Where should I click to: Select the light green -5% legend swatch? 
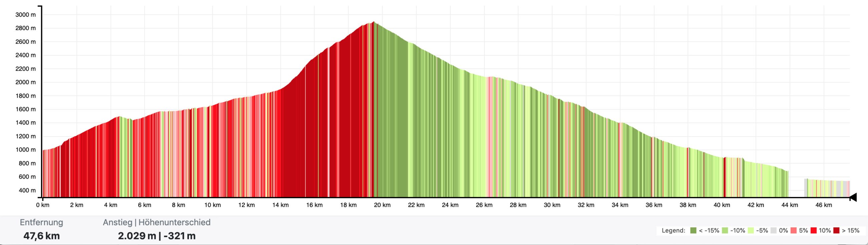click(x=751, y=231)
